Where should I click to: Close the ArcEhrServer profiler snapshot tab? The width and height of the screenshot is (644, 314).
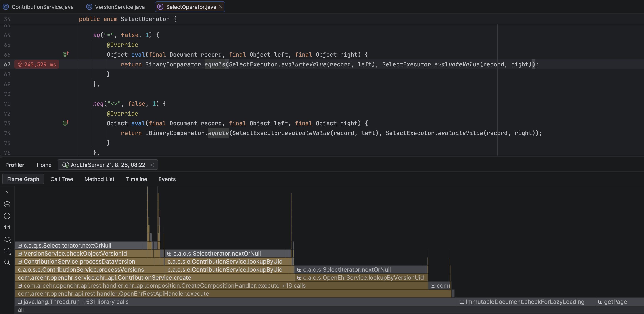pyautogui.click(x=152, y=165)
